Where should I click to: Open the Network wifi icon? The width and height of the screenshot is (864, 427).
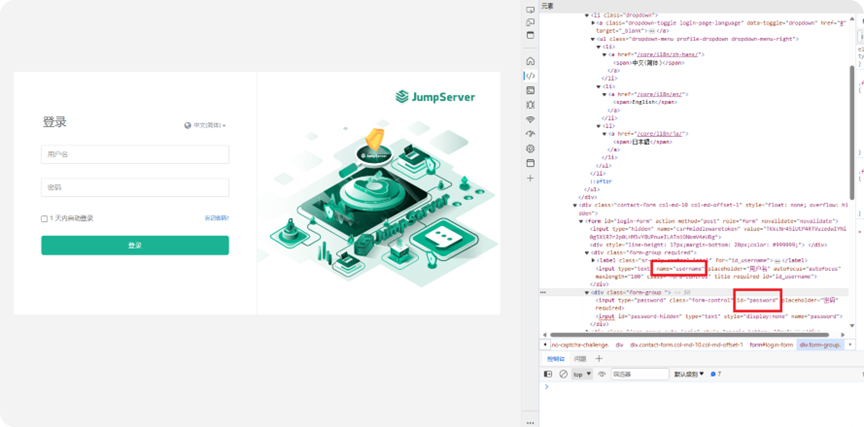pos(530,120)
